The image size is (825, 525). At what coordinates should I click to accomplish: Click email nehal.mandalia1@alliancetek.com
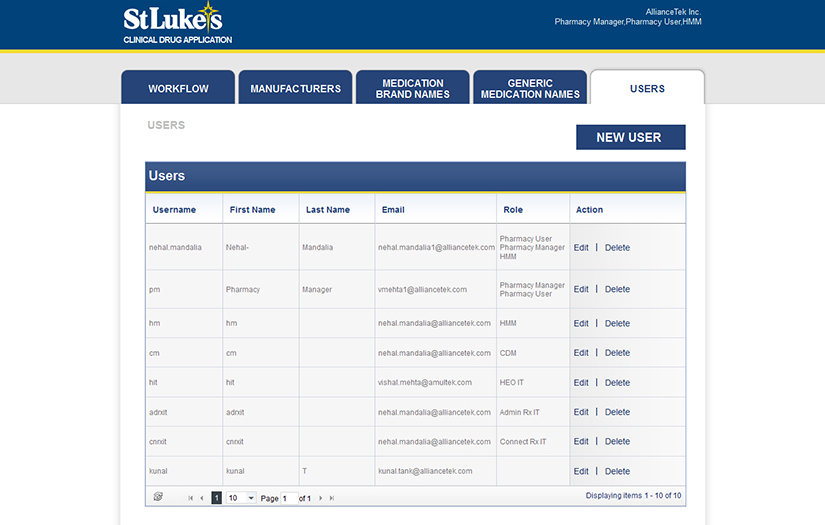click(x=436, y=247)
